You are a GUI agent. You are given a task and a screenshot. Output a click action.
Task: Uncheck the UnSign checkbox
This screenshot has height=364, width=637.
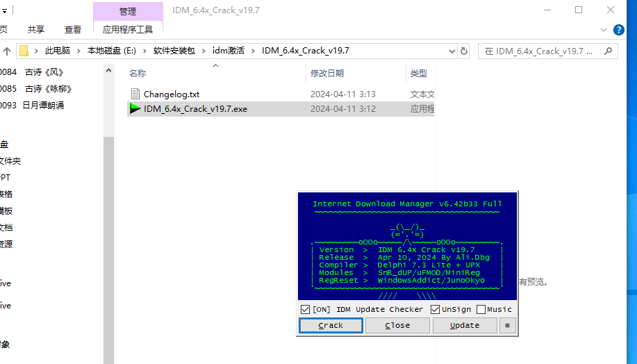pos(435,309)
